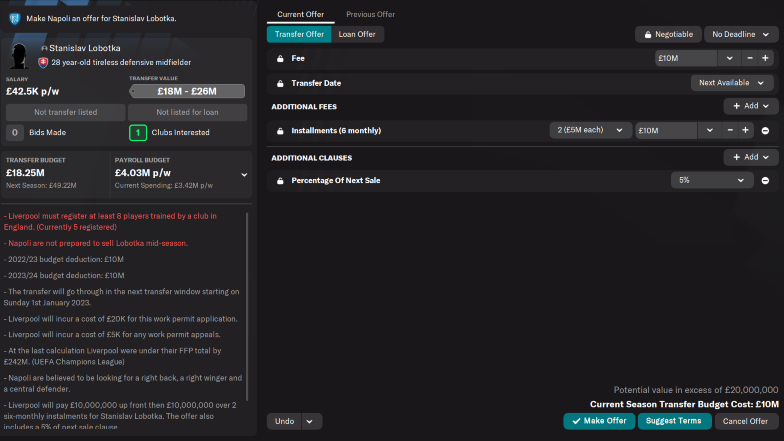The width and height of the screenshot is (784, 441).
Task: Click the £20K work permit application cost line
Action: (x=120, y=319)
